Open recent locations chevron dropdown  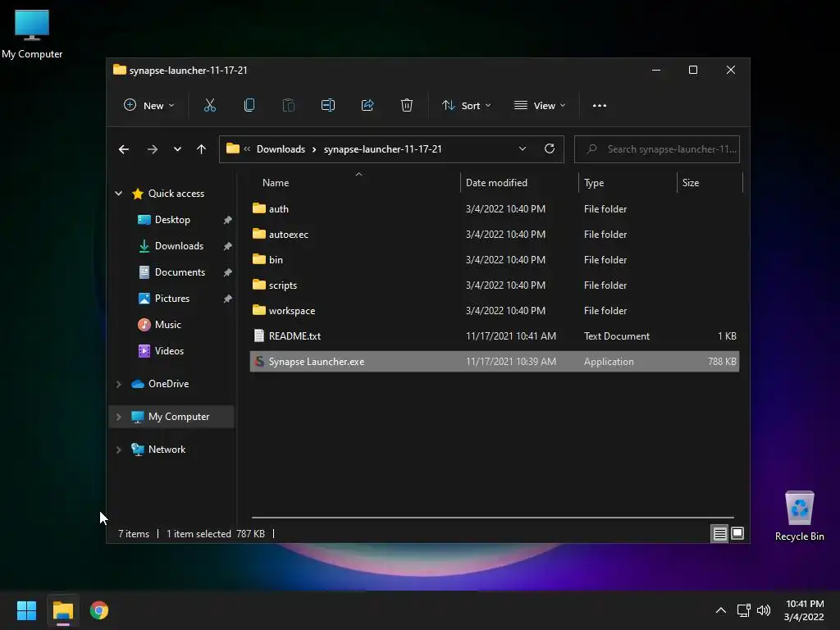(x=177, y=149)
